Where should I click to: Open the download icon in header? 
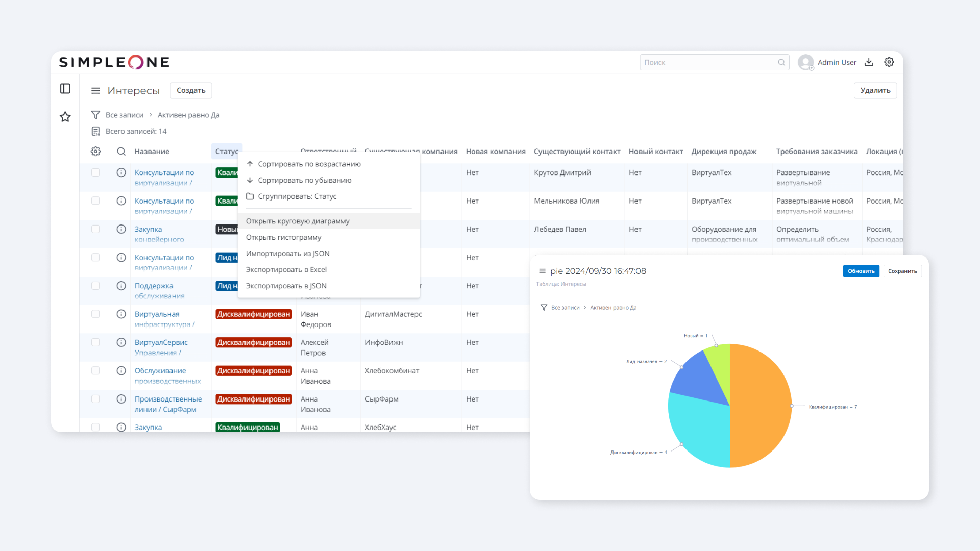pos(869,62)
